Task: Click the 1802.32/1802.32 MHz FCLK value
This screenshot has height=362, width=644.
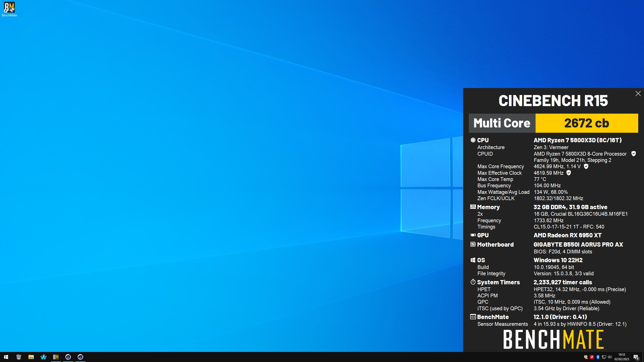Action: coord(558,198)
